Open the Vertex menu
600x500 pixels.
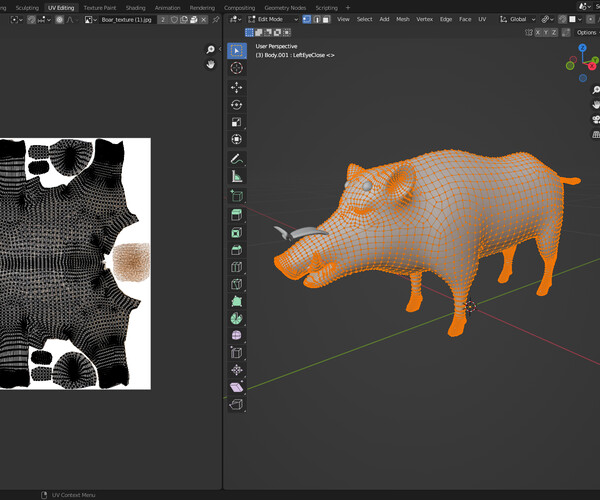click(424, 19)
